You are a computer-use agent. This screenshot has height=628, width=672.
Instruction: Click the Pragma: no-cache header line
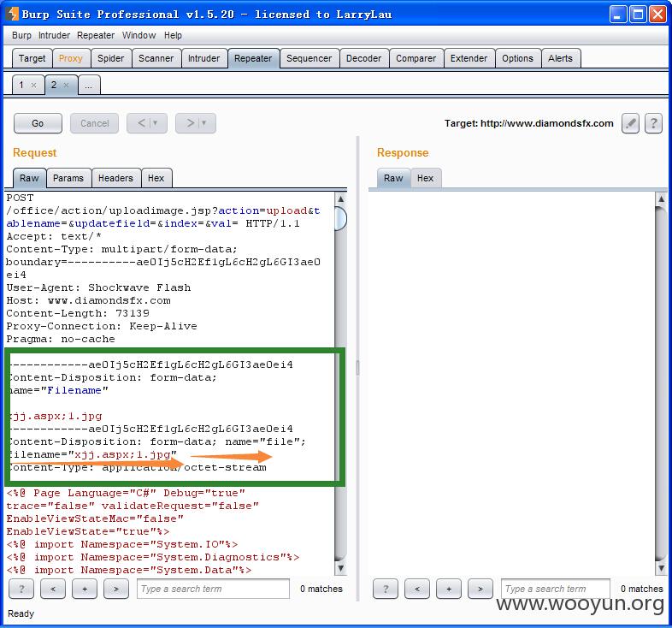coord(61,339)
